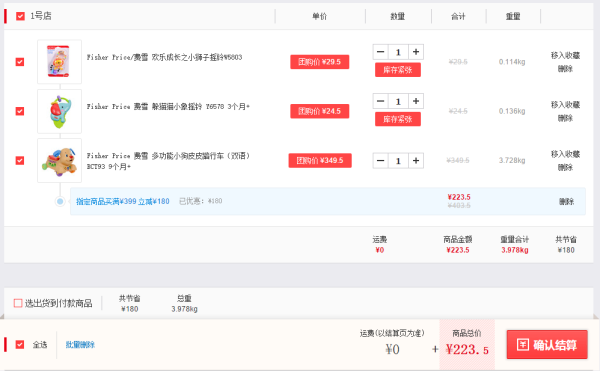The width and height of the screenshot is (600, 371).
Task: Click the 批量删除 batch delete link
Action: pyautogui.click(x=80, y=345)
